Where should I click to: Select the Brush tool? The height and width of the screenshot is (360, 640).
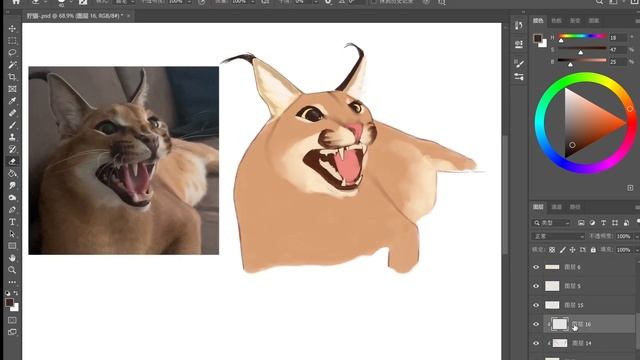coord(12,125)
